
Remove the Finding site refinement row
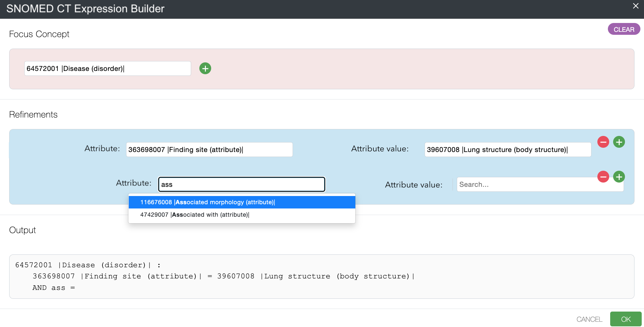(603, 142)
